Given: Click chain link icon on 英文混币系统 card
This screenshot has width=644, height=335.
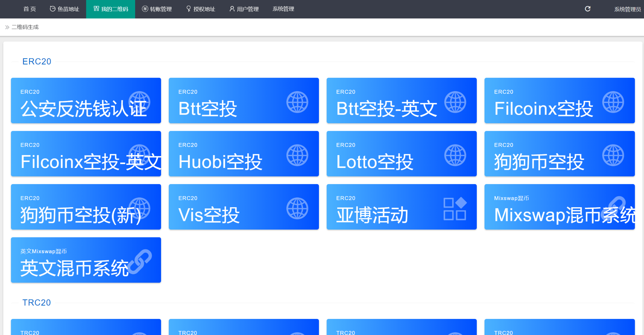Looking at the screenshot, I should click(139, 261).
